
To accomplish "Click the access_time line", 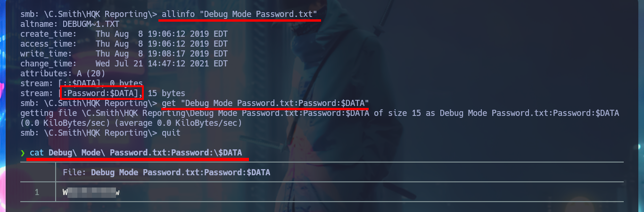I will click(x=124, y=44).
